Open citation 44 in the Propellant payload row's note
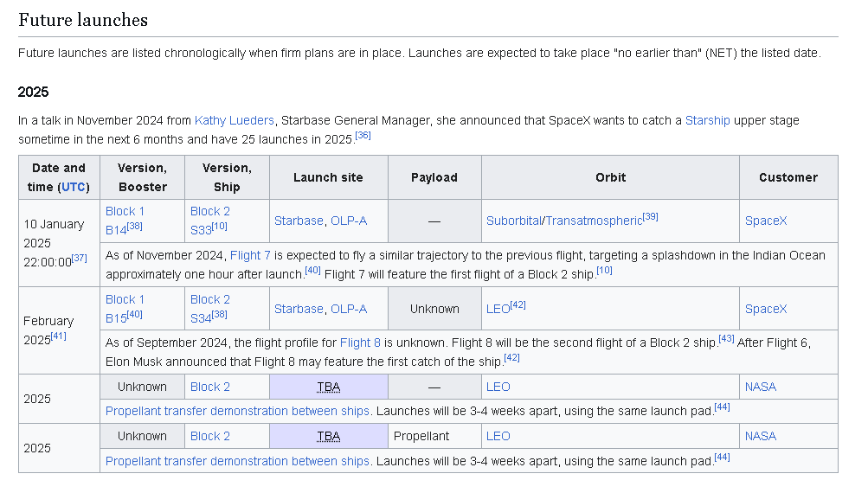The image size is (868, 493). [x=723, y=458]
